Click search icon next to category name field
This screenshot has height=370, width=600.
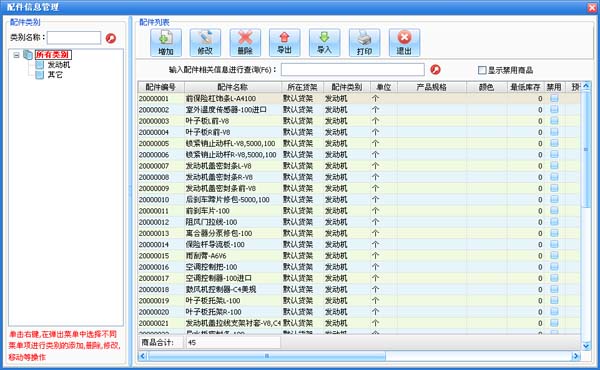point(111,38)
